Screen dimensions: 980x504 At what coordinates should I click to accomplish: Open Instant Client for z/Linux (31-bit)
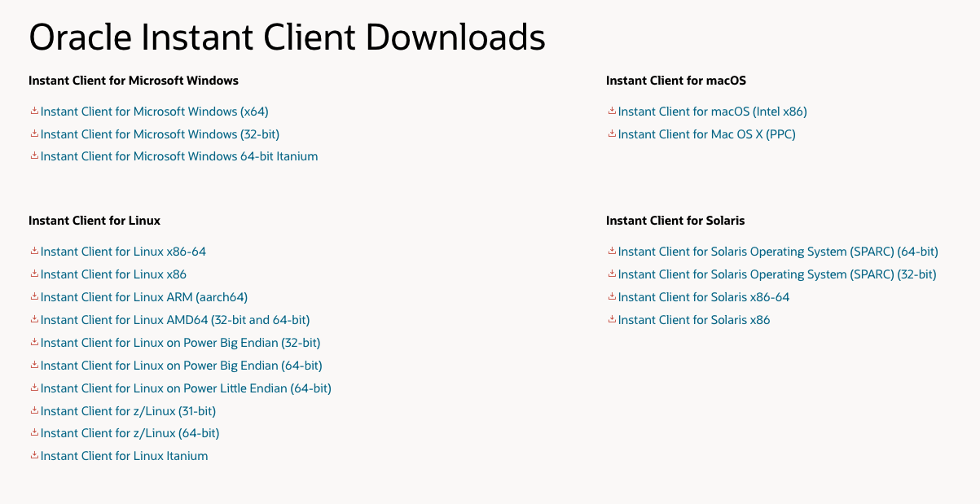128,411
